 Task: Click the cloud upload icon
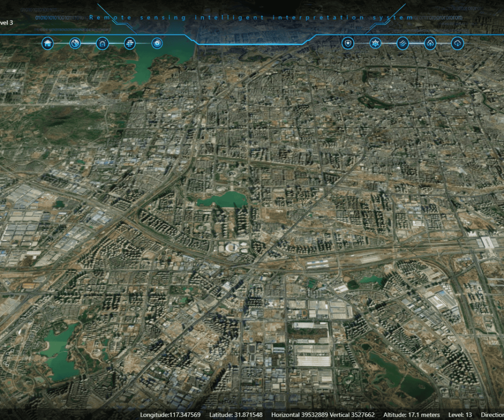430,43
